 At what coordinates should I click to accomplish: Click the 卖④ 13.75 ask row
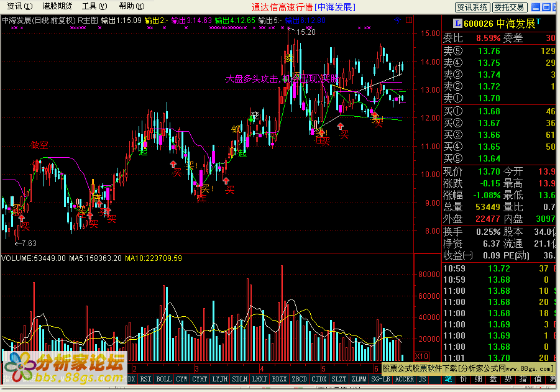[499, 63]
